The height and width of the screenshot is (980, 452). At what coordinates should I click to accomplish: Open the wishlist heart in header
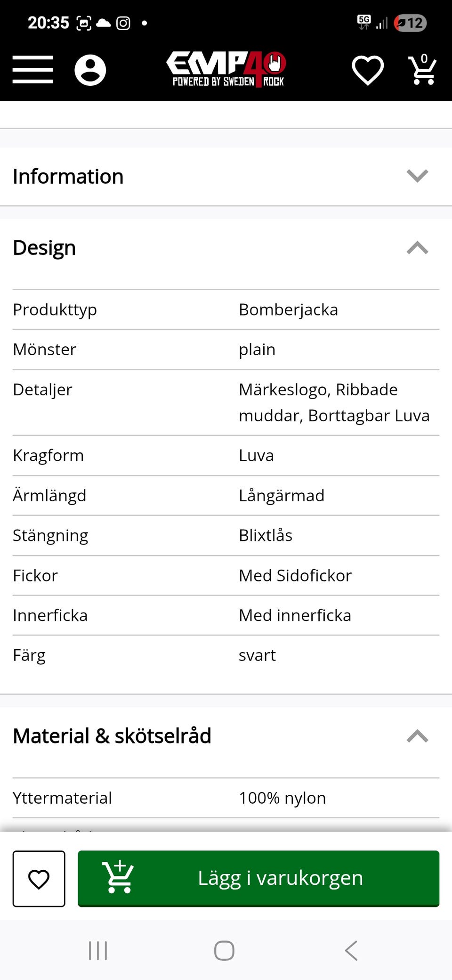click(x=368, y=70)
